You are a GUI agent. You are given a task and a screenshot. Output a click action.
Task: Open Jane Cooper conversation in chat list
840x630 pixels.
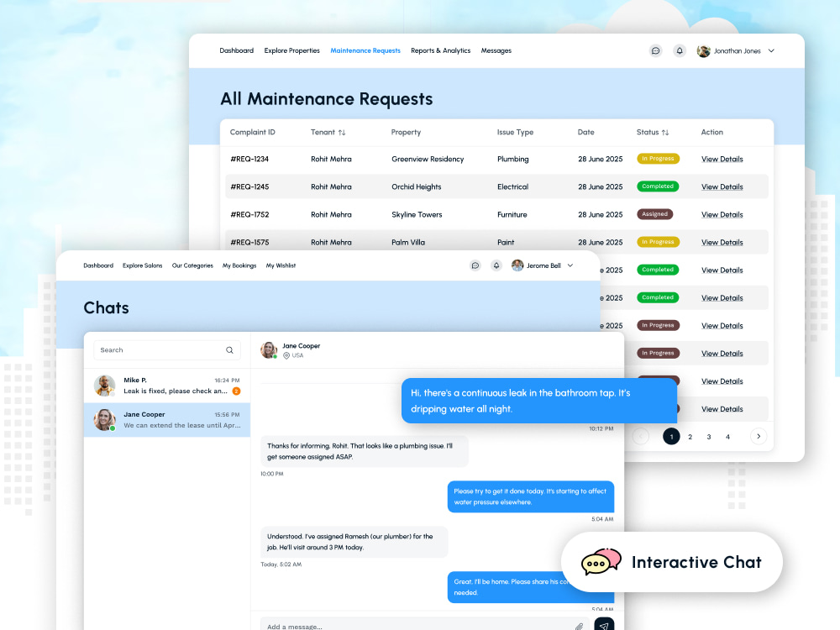(167, 420)
